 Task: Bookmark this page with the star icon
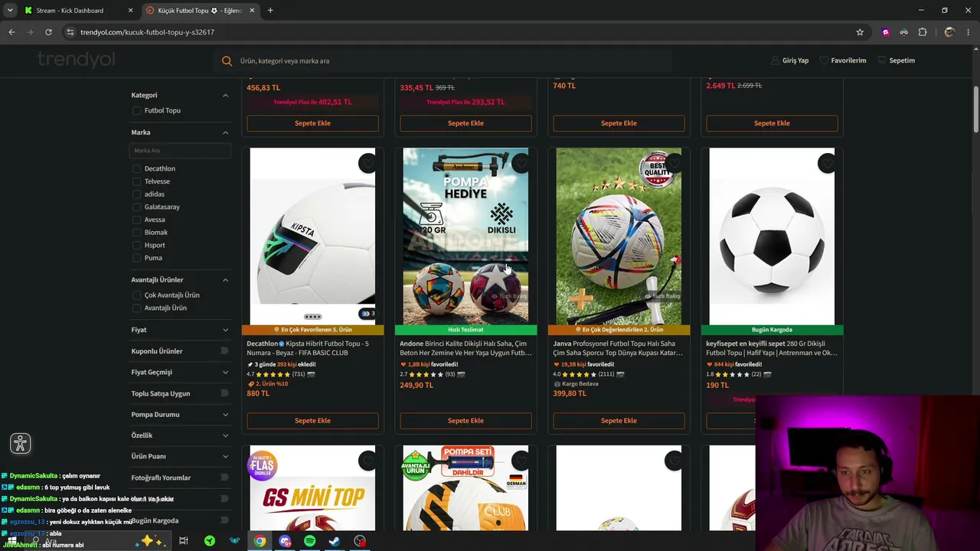pos(860,32)
